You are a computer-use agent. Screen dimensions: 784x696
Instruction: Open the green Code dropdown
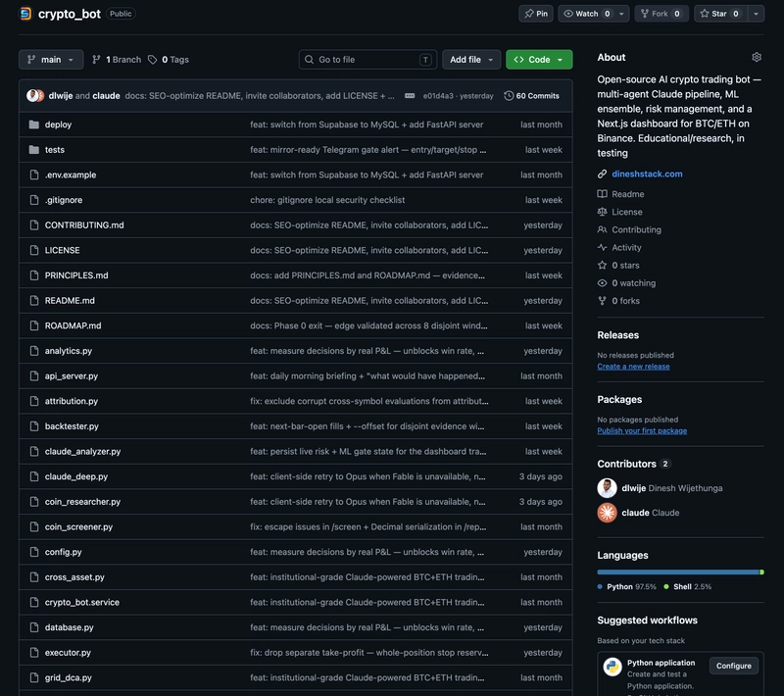pyautogui.click(x=539, y=60)
